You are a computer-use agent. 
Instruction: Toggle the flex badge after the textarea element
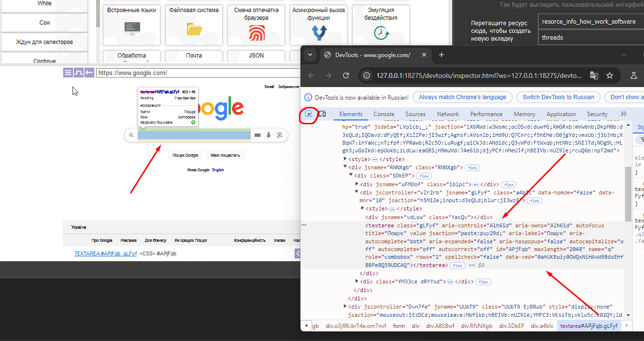458,266
